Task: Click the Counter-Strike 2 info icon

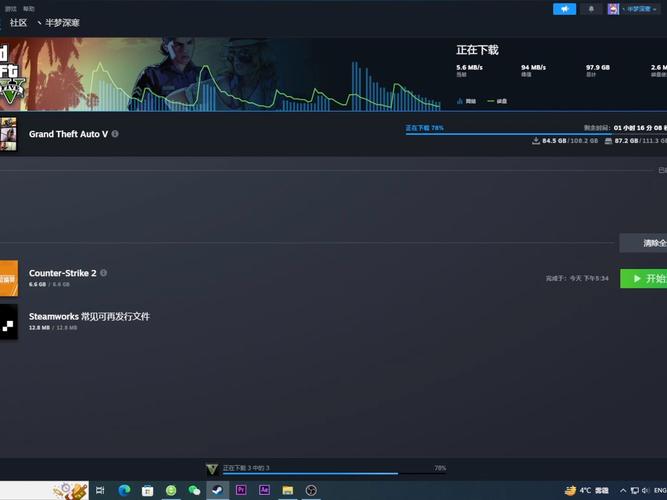Action: pos(103,273)
